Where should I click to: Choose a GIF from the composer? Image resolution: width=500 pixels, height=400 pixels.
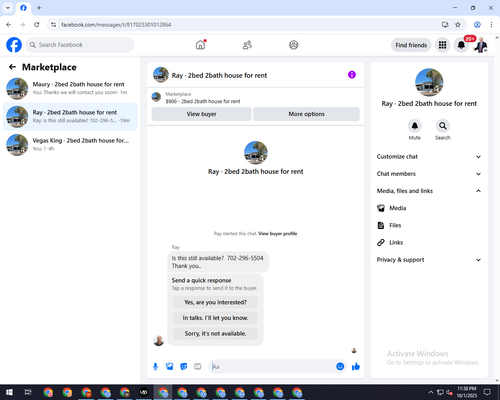[x=198, y=367]
